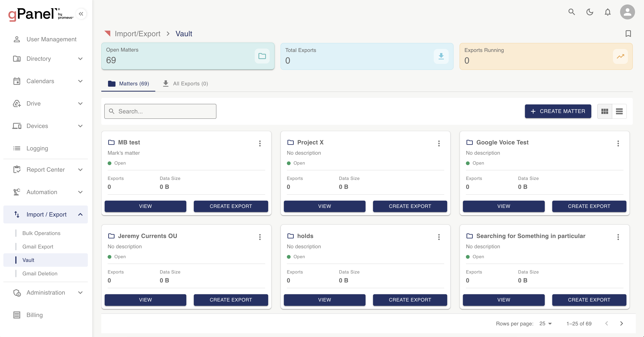Expand the Drive menu
The height and width of the screenshot is (337, 644).
(45, 103)
